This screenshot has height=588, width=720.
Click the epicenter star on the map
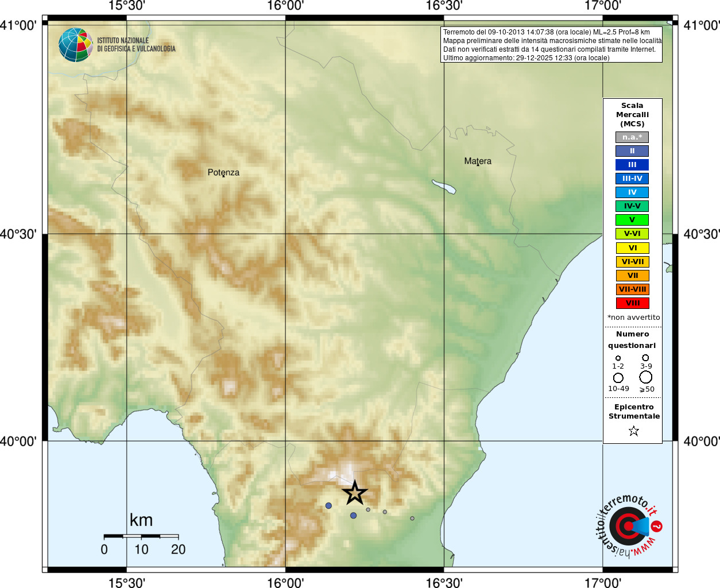355,493
